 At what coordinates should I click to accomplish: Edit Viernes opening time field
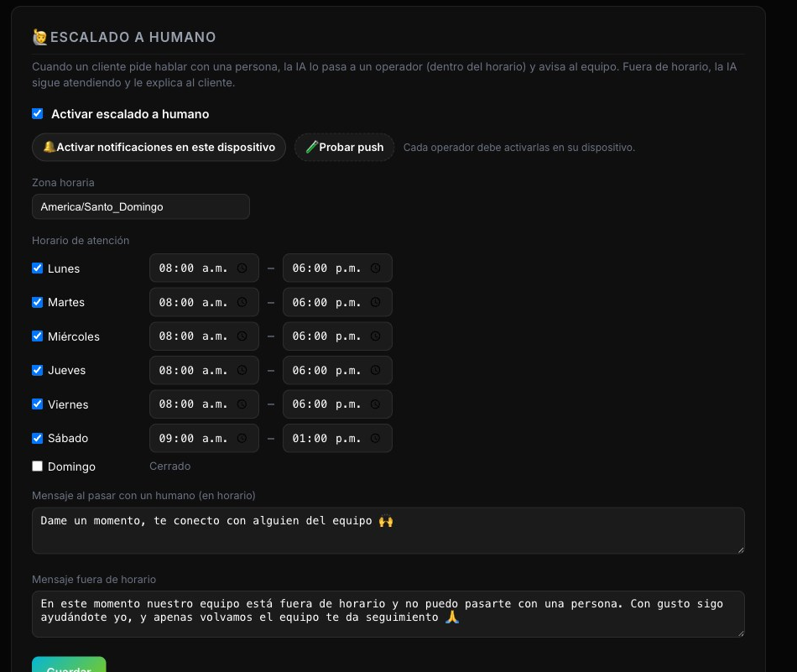(204, 404)
